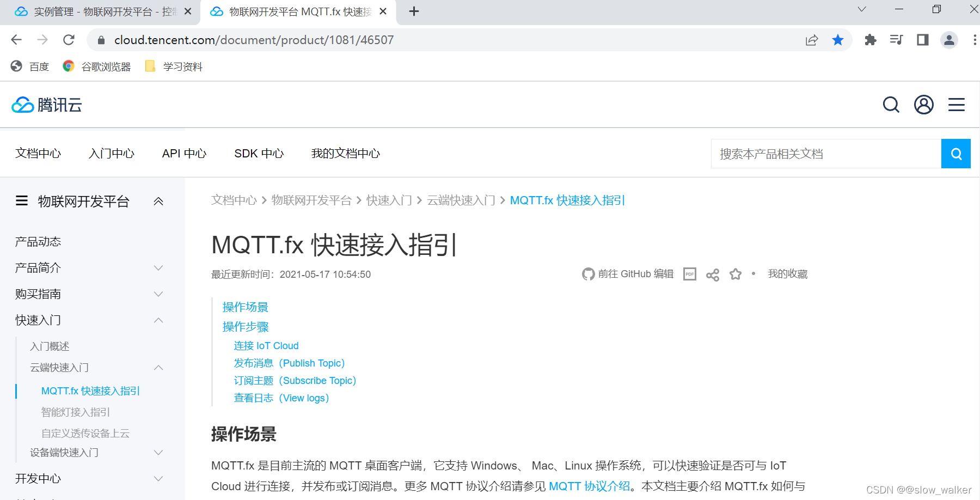
Task: Collapse the 快速入门 sidebar section
Action: pos(158,320)
